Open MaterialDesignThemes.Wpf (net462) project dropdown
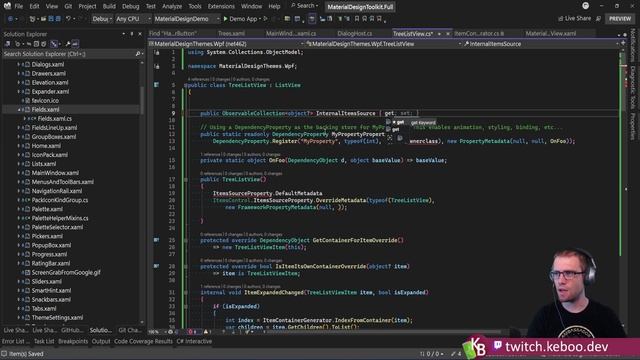The height and width of the screenshot is (360, 640). pos(226,44)
